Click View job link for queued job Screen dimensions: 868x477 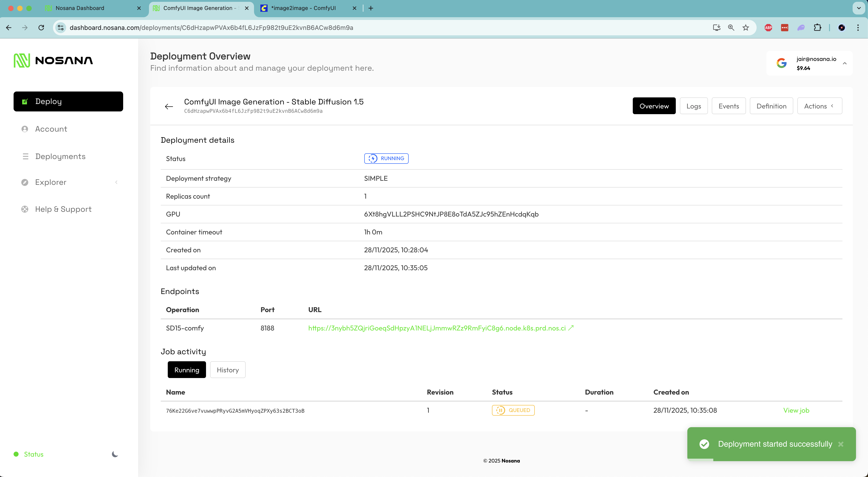(x=796, y=410)
